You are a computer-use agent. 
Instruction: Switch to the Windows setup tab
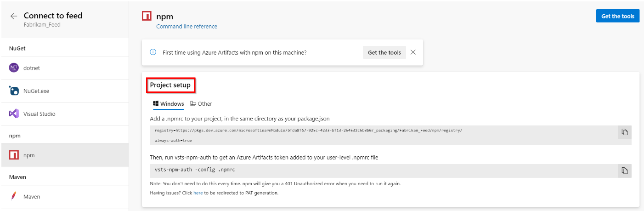tap(168, 104)
